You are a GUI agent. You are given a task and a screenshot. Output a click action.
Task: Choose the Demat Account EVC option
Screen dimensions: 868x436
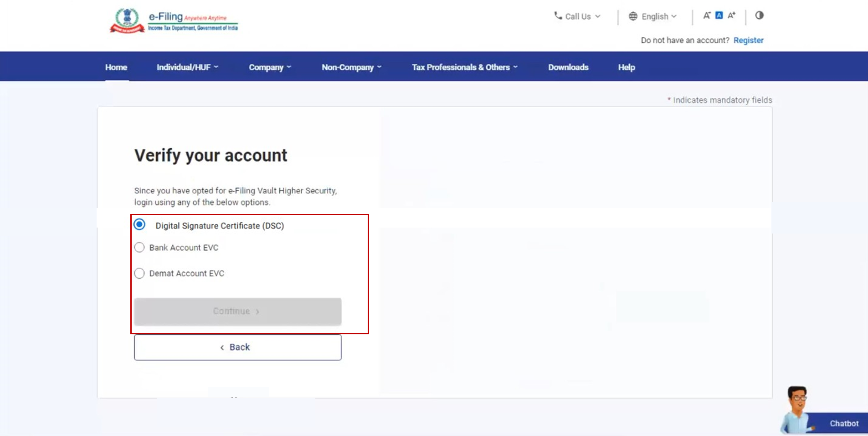point(139,273)
